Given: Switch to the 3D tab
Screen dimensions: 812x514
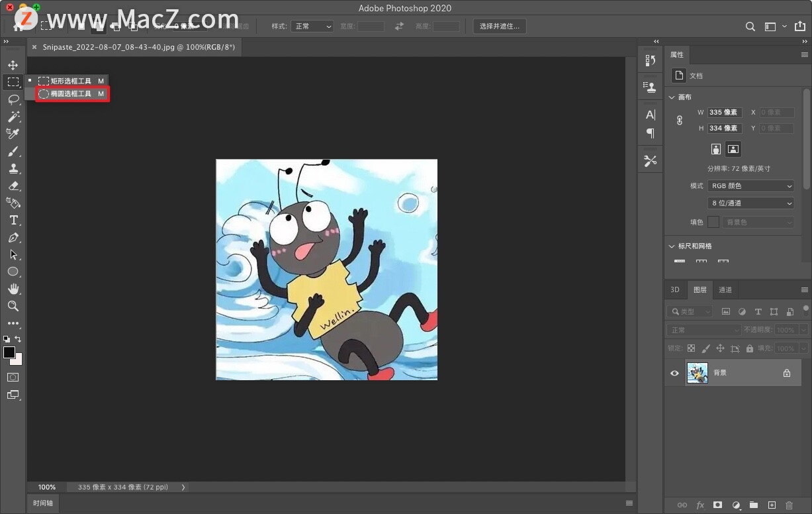Looking at the screenshot, I should point(675,289).
